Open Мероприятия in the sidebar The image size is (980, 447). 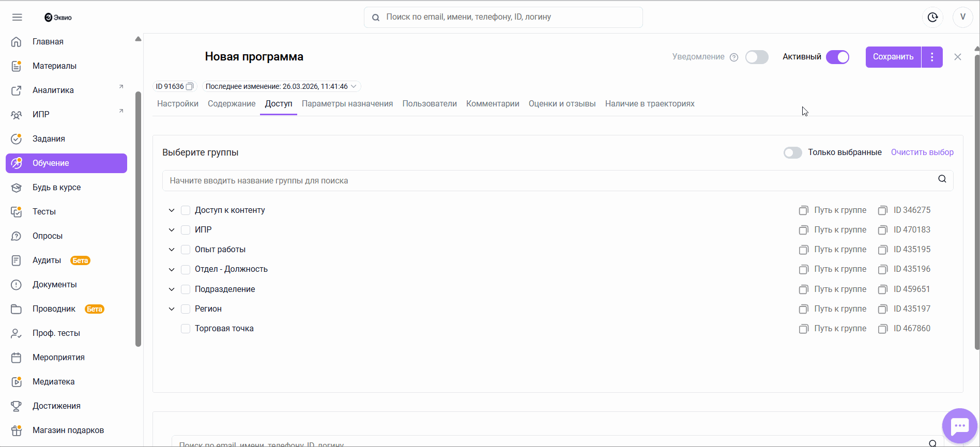66,358
